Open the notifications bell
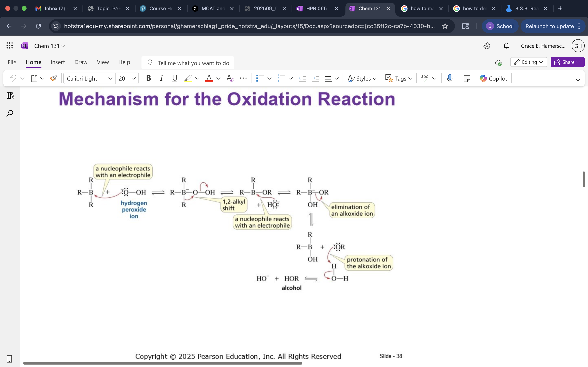 point(506,46)
